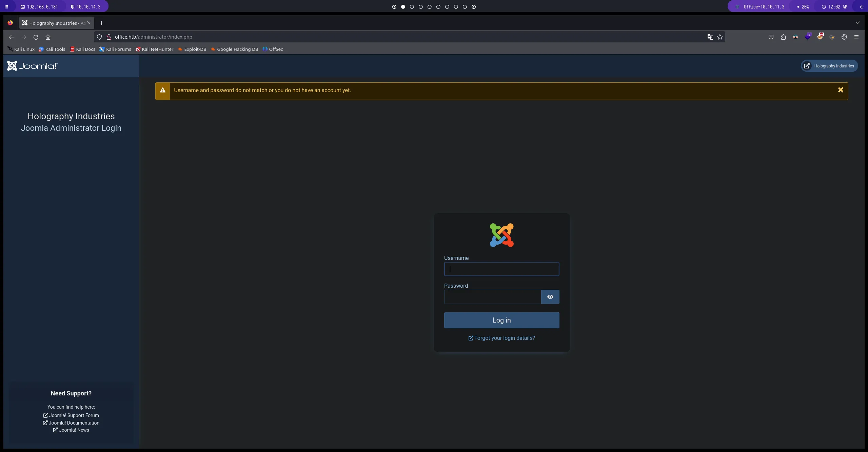Open Joomla! Support Forum link
This screenshot has height=452, width=868.
click(x=71, y=415)
